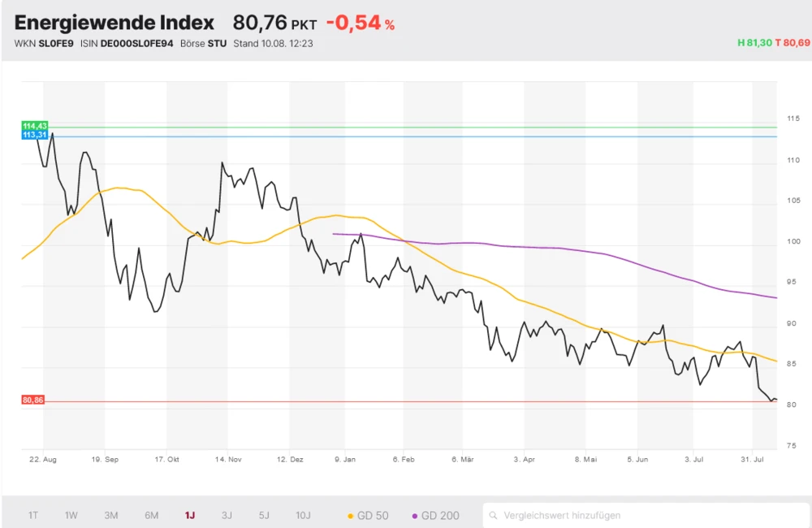Click the blue 113,31 price label
The width and height of the screenshot is (812, 528).
pos(35,135)
